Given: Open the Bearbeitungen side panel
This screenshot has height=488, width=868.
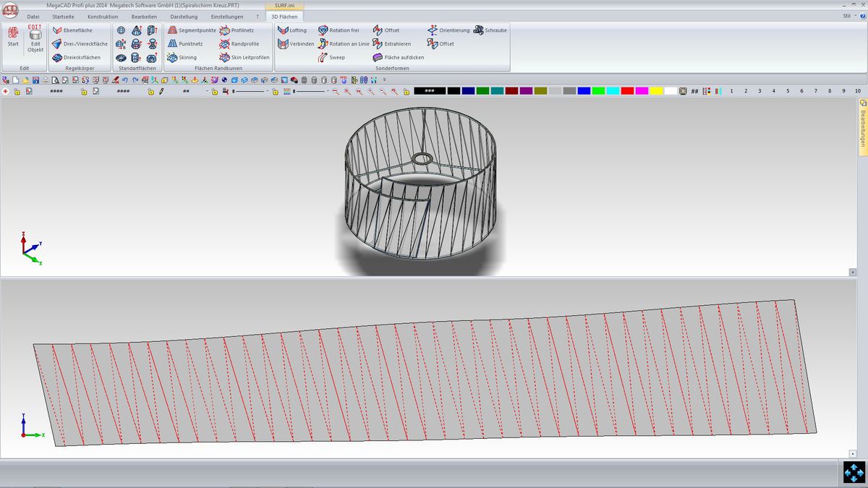Looking at the screenshot, I should pos(862,123).
